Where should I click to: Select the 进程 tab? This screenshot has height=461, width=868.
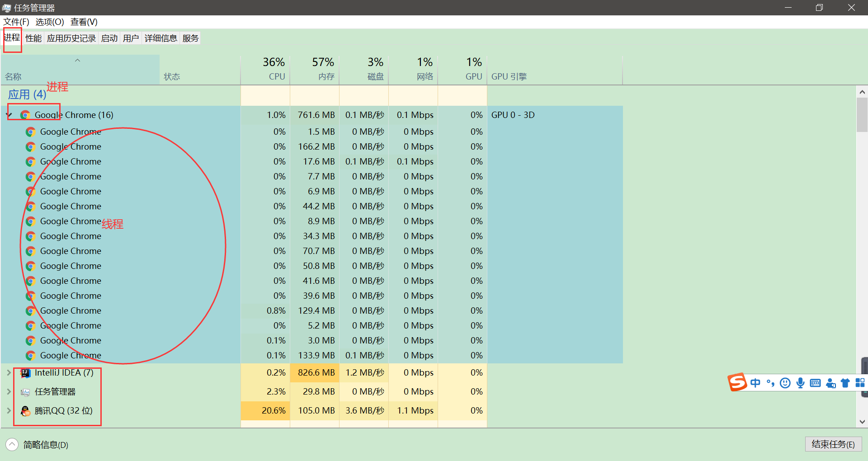pyautogui.click(x=12, y=38)
